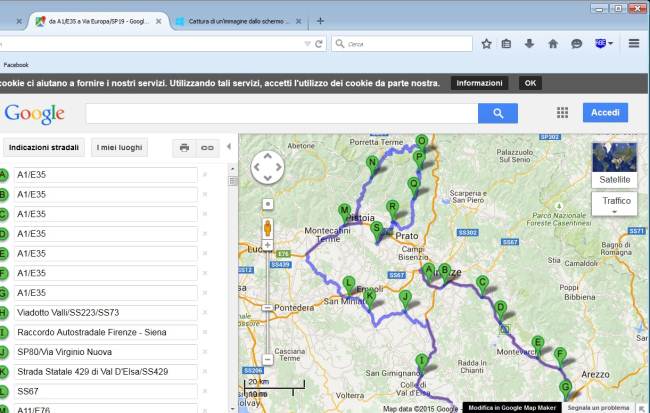Click the print directions icon
The width and height of the screenshot is (650, 413).
184,148
